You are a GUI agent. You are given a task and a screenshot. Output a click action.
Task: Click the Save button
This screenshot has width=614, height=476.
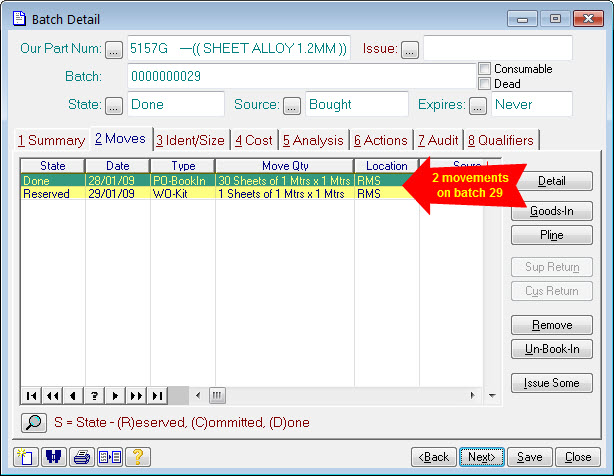529,457
